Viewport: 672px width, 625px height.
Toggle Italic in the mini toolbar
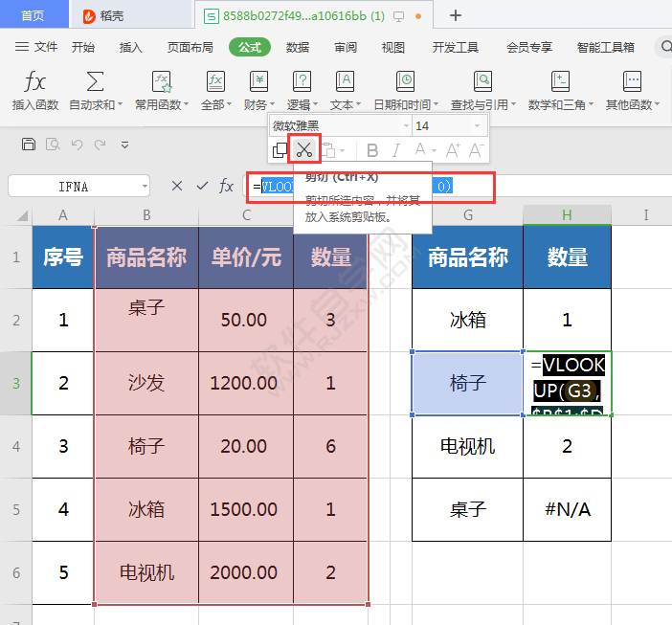click(x=396, y=150)
